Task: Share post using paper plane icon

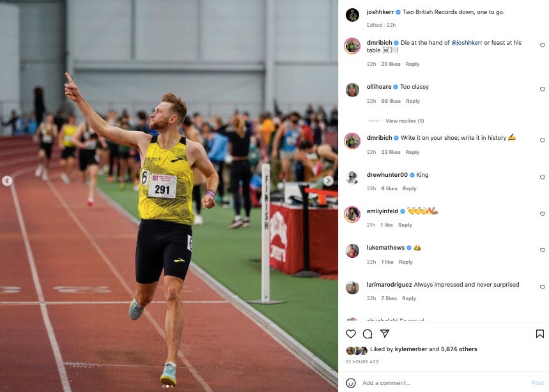Action: (385, 333)
